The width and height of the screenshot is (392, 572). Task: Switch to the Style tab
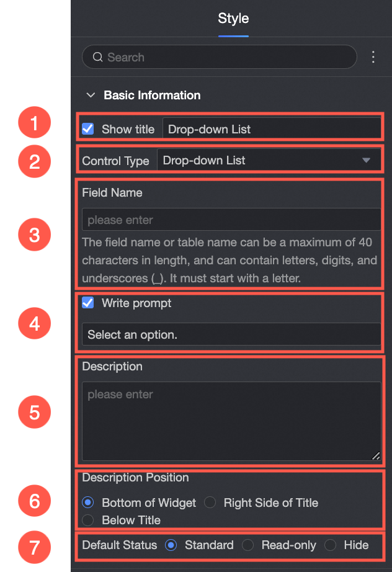[x=233, y=19]
